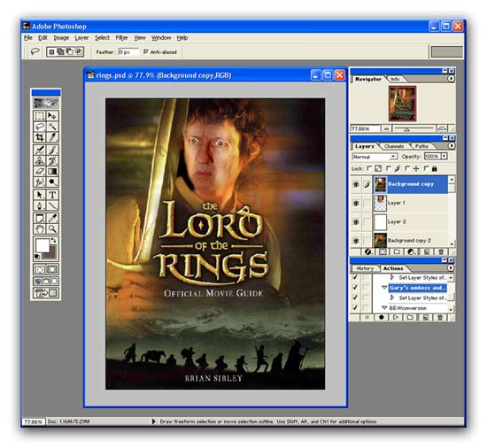Select the Pen tool
487x448 pixels.
point(40,205)
